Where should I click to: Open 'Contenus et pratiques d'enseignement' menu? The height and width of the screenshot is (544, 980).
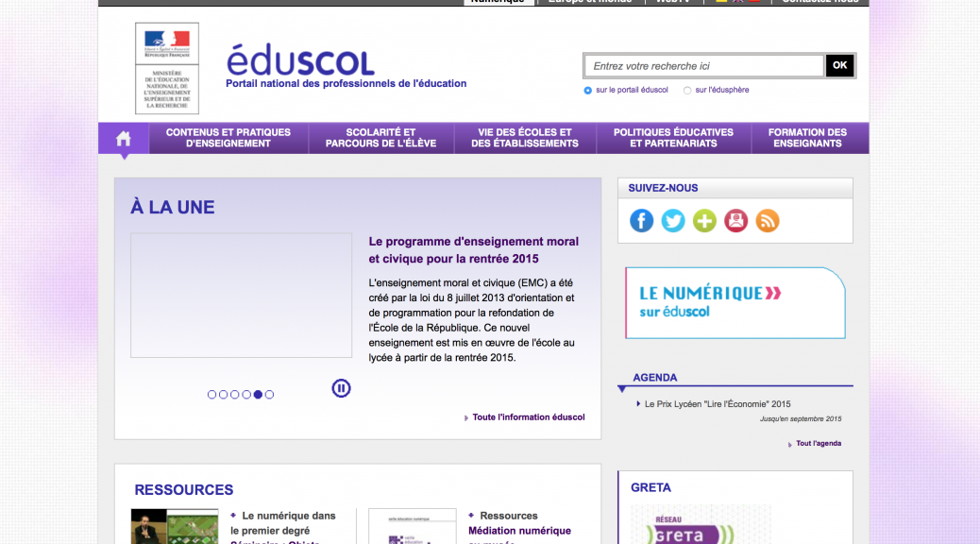[228, 138]
